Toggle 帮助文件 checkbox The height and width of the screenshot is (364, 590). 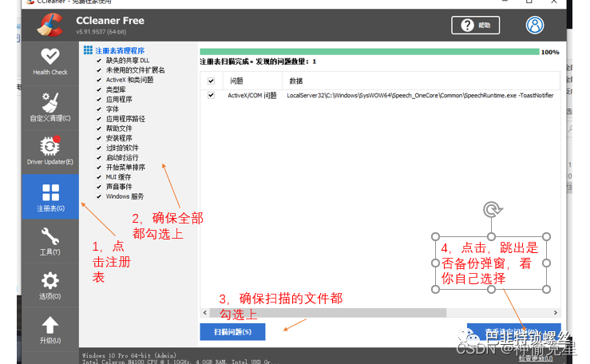pos(99,129)
